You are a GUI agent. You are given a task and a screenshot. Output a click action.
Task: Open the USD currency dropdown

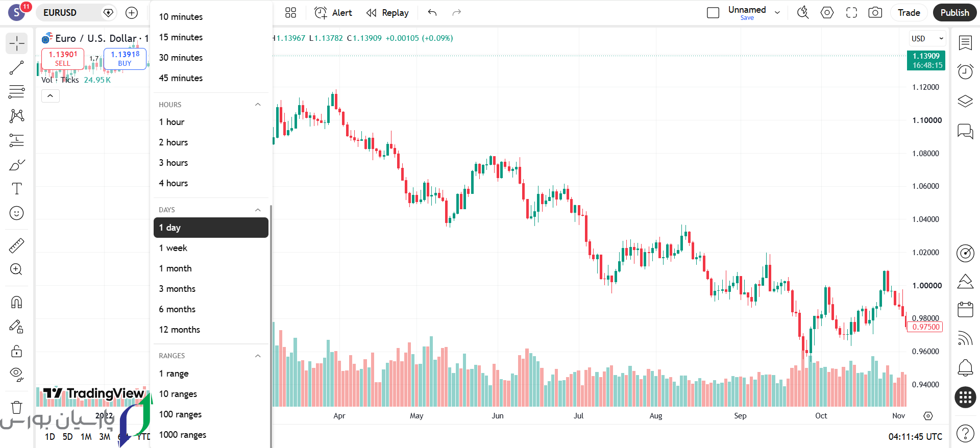click(x=927, y=39)
